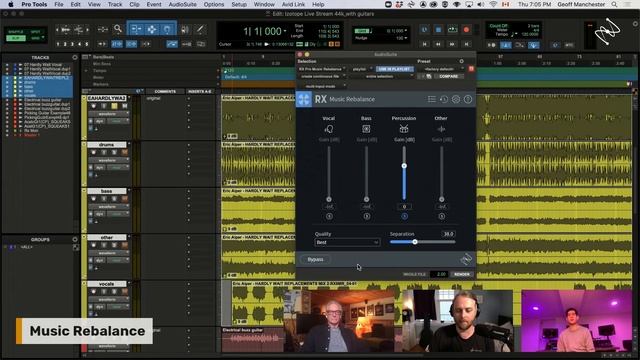Open create continuous file dropdown

coord(322,76)
